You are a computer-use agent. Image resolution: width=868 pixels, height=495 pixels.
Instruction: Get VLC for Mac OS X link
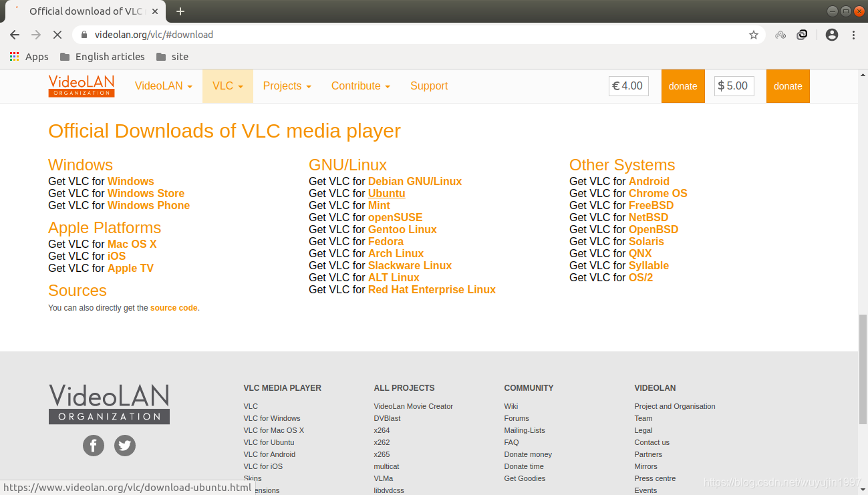(132, 244)
